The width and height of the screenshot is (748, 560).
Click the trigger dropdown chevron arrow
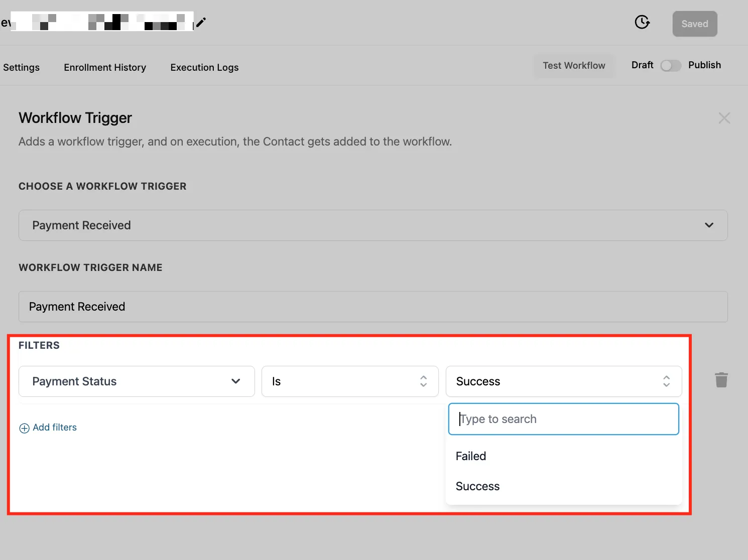pos(709,225)
